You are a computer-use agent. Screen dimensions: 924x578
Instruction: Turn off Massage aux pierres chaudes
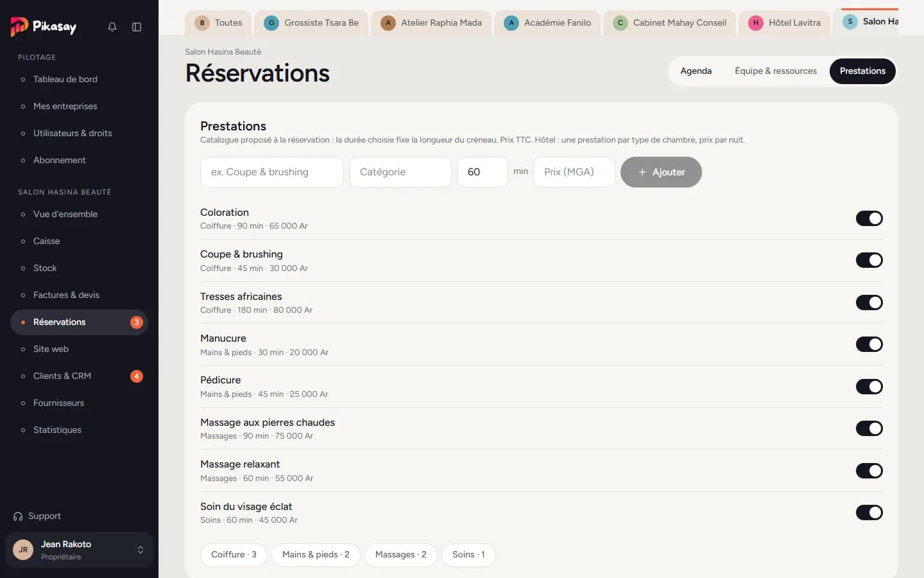(869, 428)
